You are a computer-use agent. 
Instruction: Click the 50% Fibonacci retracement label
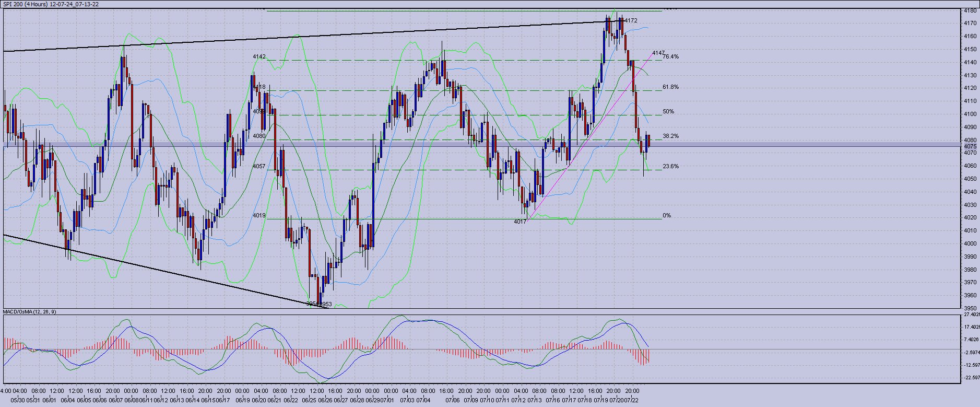click(668, 111)
